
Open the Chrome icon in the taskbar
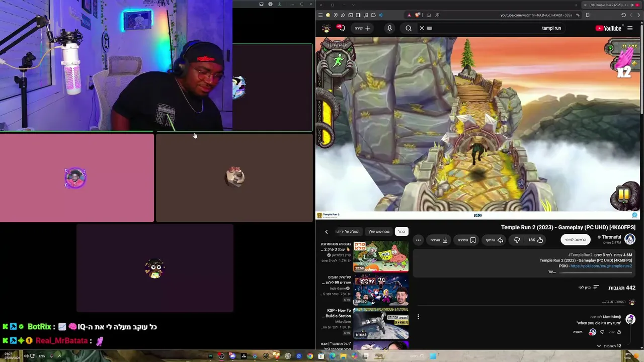tap(310, 356)
